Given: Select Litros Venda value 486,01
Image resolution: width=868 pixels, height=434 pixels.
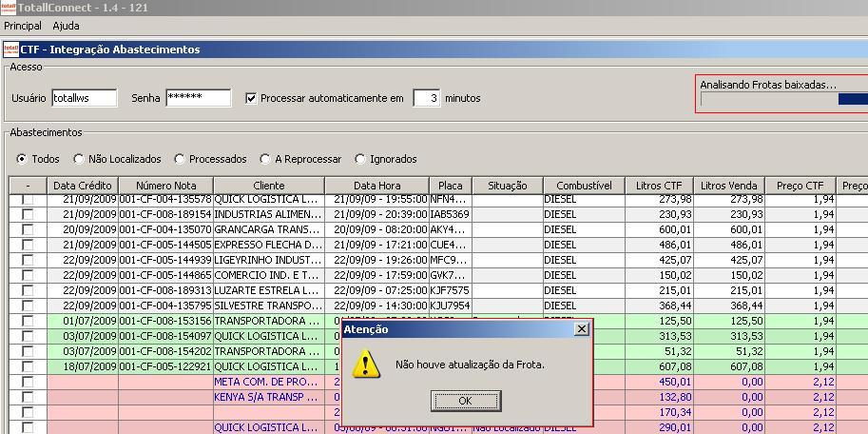Looking at the screenshot, I should click(729, 245).
